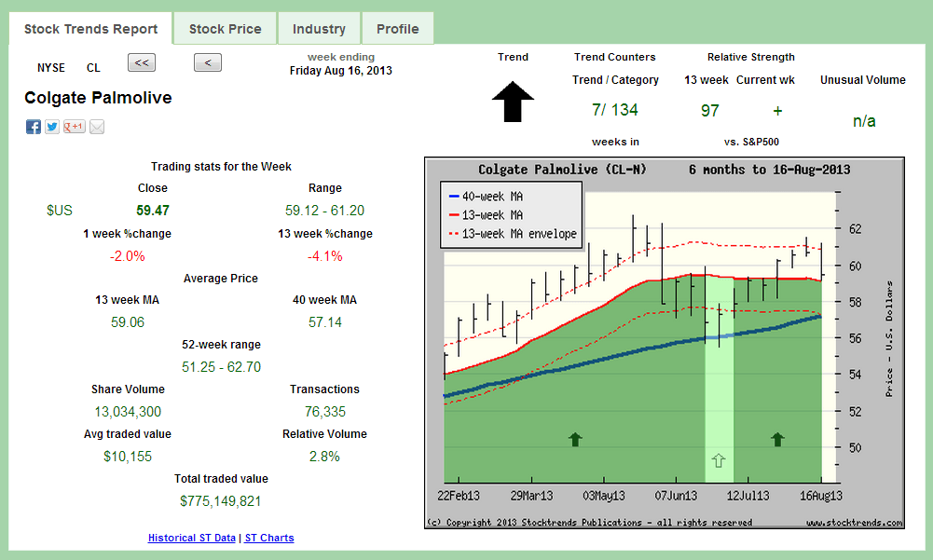Image resolution: width=933 pixels, height=560 pixels.
Task: Click the Colgate Palmolive price chart
Action: point(665,343)
